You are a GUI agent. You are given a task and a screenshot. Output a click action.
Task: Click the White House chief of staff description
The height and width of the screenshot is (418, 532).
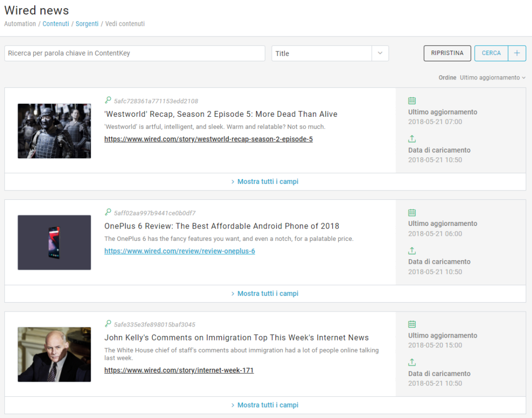point(242,354)
